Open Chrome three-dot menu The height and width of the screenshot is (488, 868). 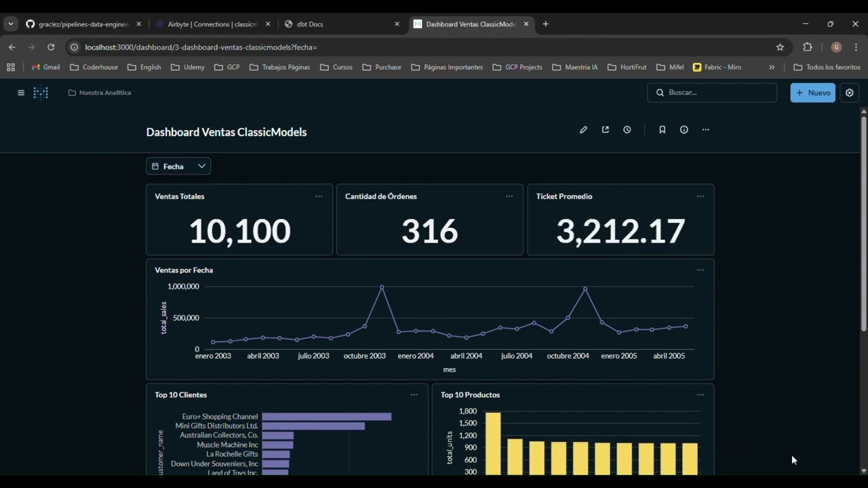point(856,47)
